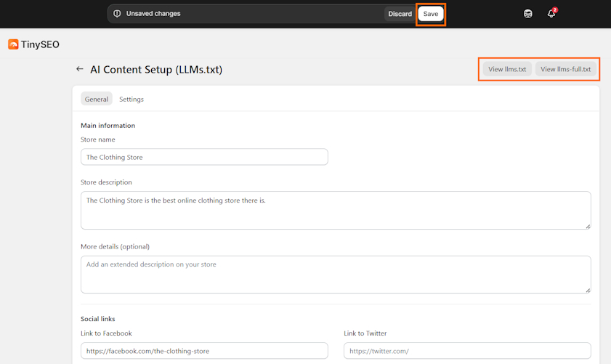
Task: Open the notifications bell icon
Action: [551, 13]
